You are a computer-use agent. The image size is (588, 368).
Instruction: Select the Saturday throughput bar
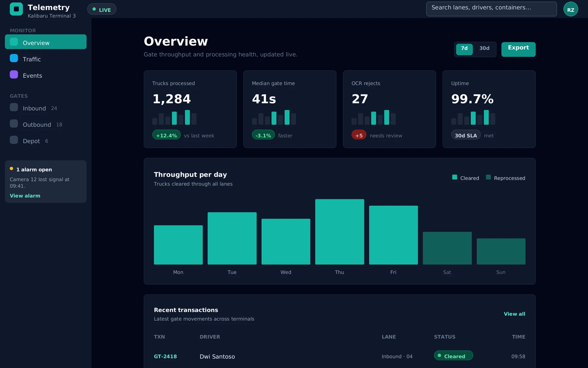click(447, 248)
